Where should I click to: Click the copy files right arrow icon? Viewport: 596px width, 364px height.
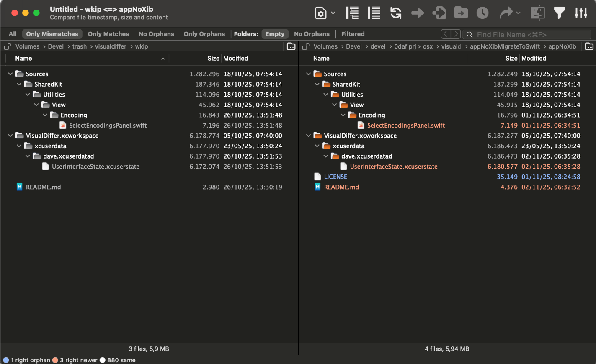418,13
